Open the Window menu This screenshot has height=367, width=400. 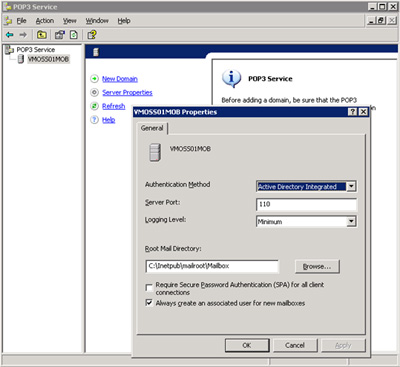(x=97, y=21)
